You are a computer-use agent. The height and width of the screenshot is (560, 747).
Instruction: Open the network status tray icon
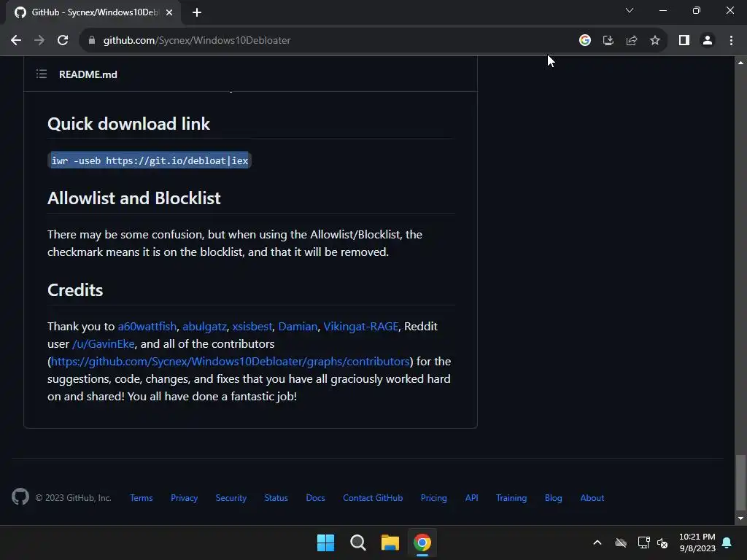point(643,542)
